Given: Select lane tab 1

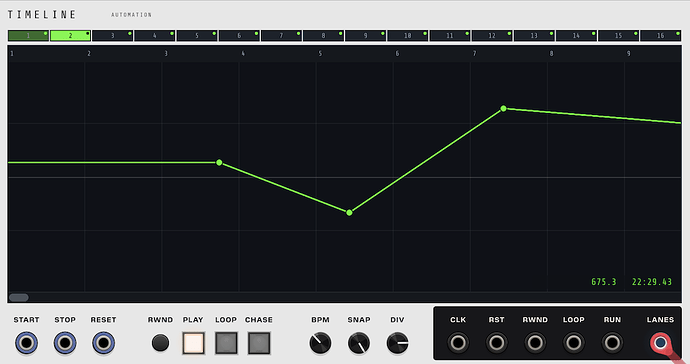Looking at the screenshot, I should pyautogui.click(x=28, y=36).
